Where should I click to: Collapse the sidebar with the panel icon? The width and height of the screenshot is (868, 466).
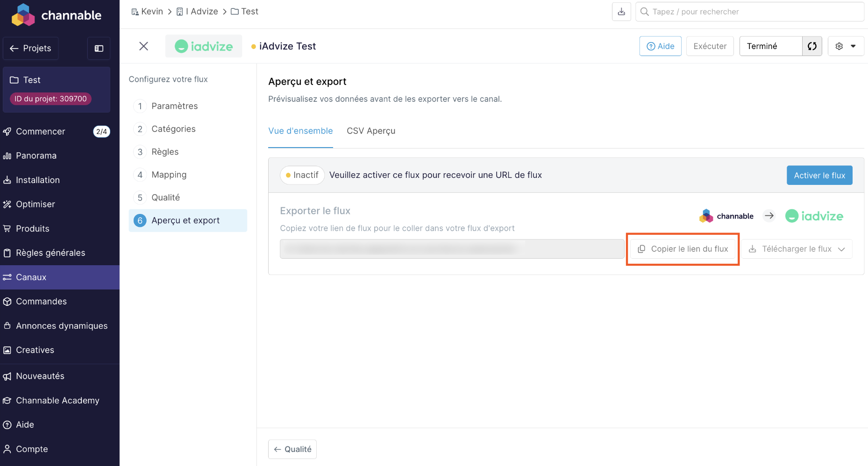(99, 49)
